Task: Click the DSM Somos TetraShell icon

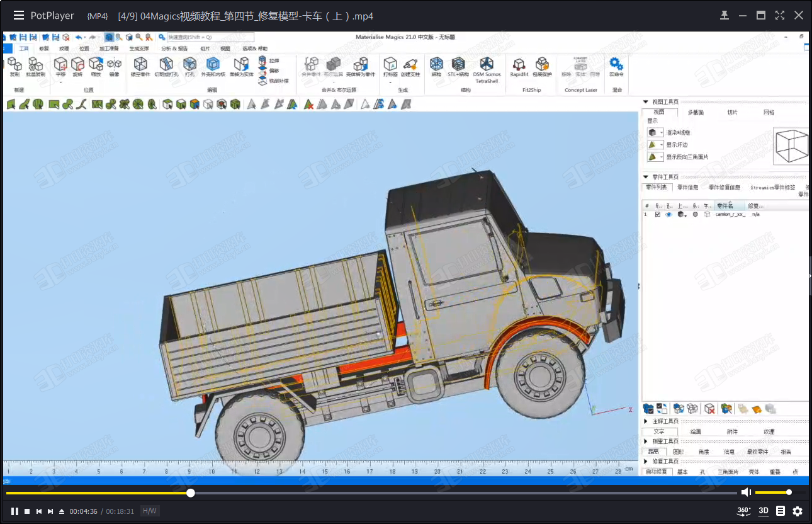Action: 487,63
